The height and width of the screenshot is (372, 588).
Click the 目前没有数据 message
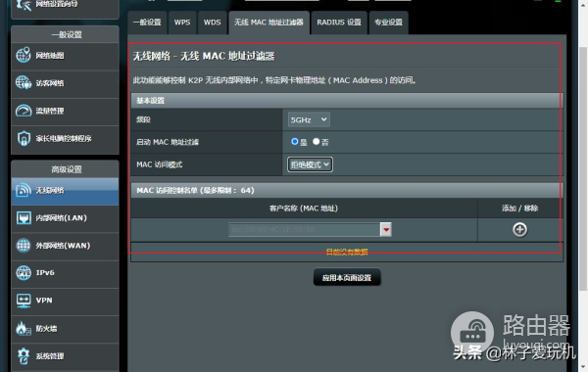pyautogui.click(x=347, y=252)
